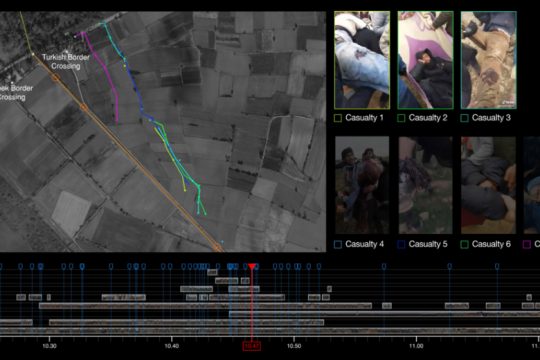
Task: Tick the Casualty 4 checkbox
Action: [338, 244]
